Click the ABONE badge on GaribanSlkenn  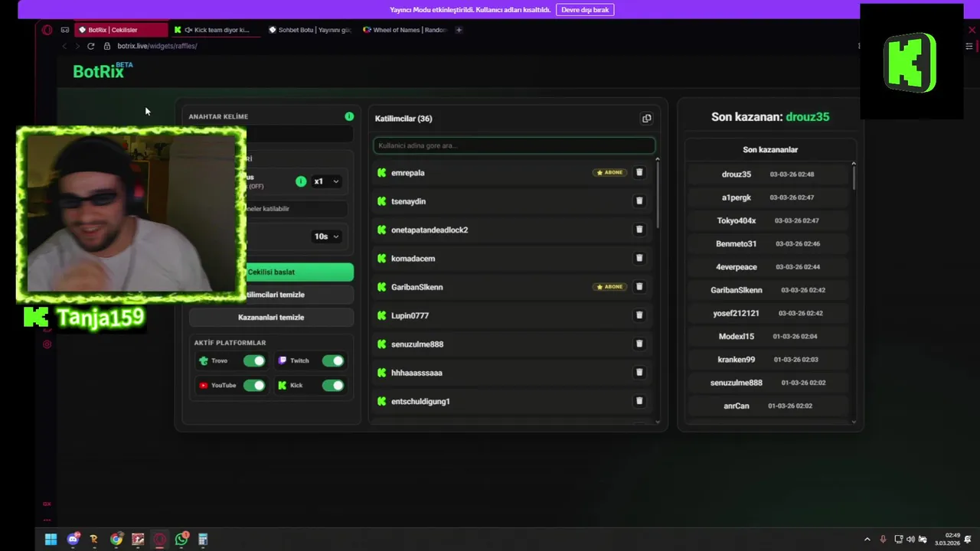609,287
